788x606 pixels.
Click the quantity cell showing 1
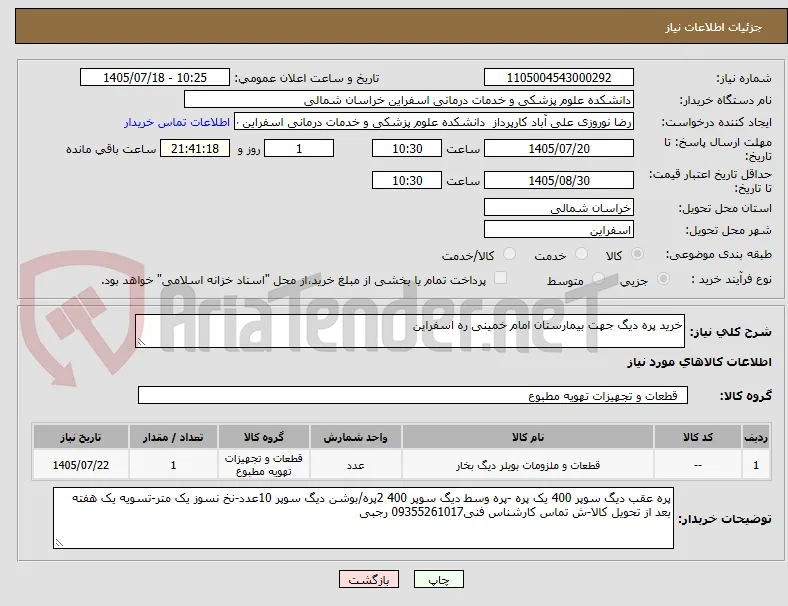pyautogui.click(x=173, y=465)
